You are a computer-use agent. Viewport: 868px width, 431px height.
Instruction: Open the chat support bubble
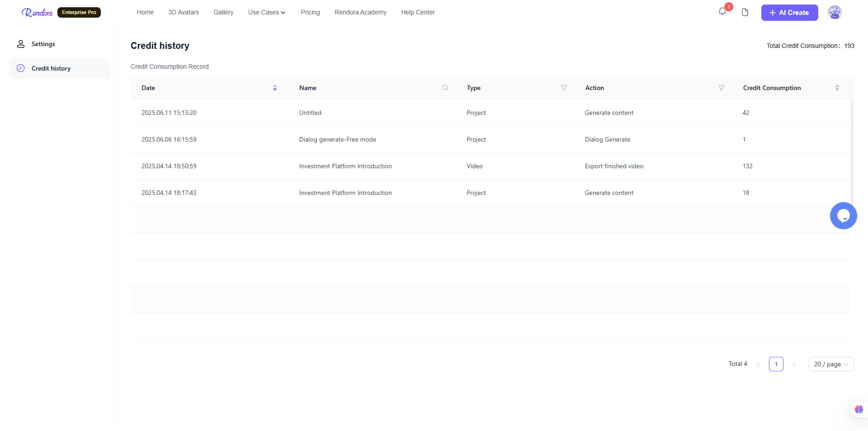coord(843,216)
